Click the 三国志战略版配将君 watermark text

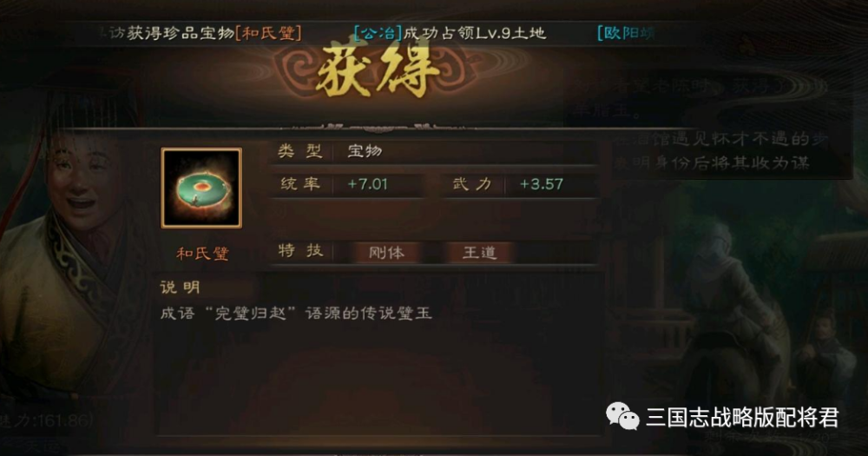(x=742, y=418)
